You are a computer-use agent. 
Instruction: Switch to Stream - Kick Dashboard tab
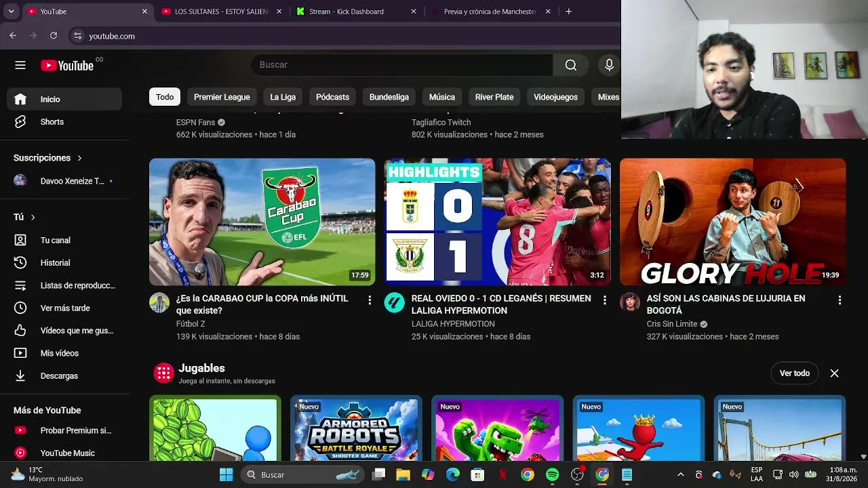[x=357, y=12]
